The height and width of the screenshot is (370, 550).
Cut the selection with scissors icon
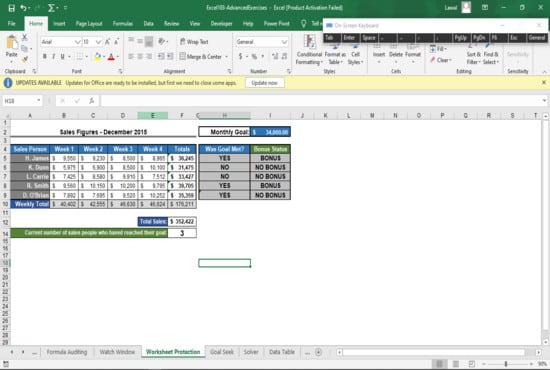pos(25,37)
